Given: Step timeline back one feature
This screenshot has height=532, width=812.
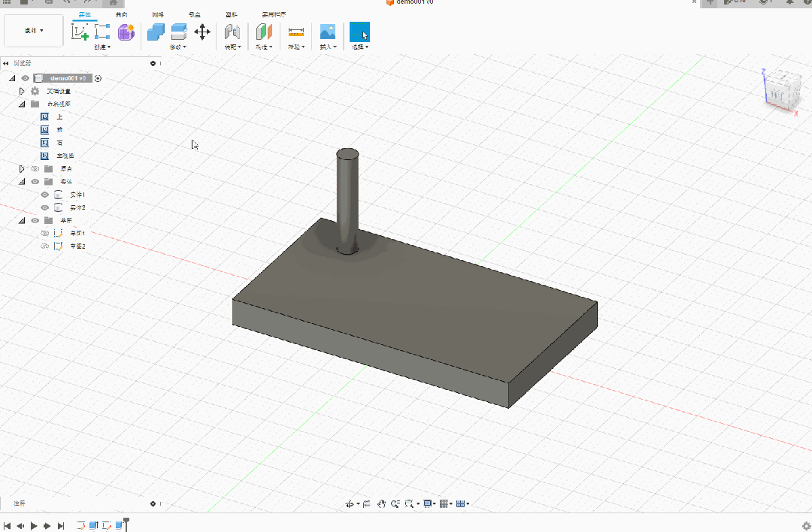Looking at the screenshot, I should pos(20,526).
